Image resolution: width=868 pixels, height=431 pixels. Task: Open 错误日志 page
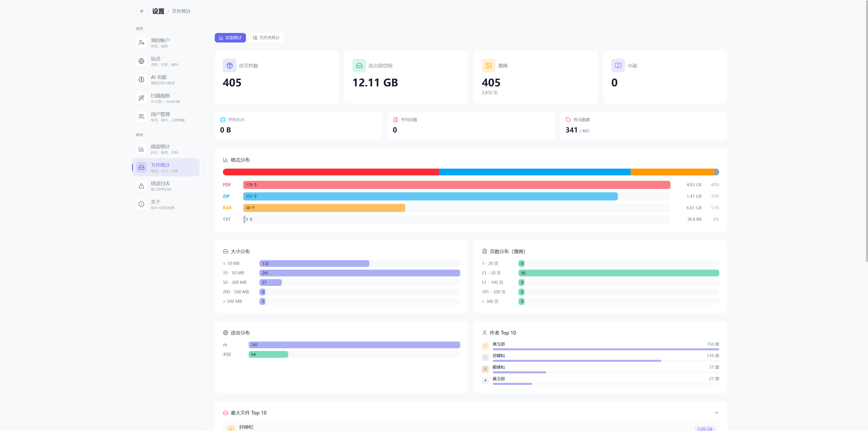[165, 186]
